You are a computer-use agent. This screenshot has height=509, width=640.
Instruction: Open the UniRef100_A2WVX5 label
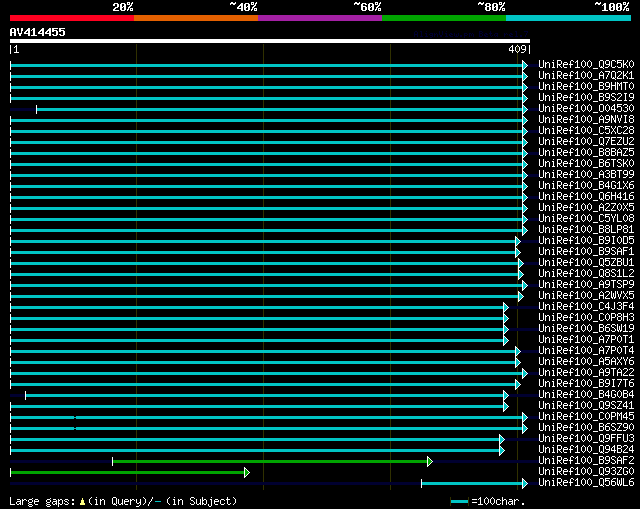586,296
